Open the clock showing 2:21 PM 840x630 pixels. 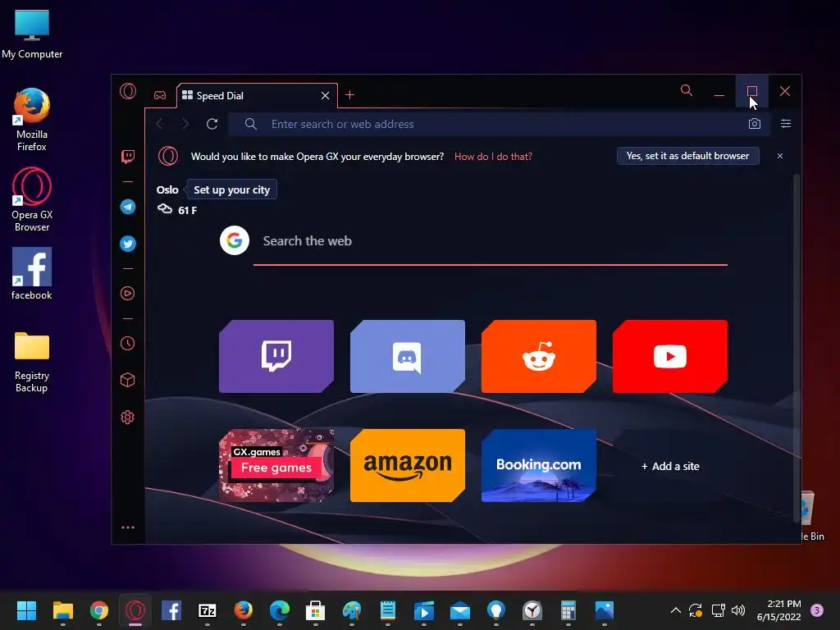[x=779, y=610]
